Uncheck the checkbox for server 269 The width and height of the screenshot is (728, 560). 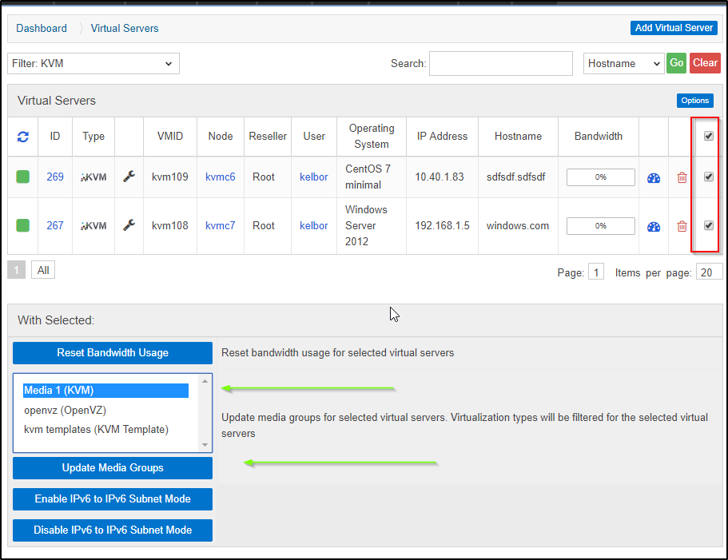pyautogui.click(x=708, y=177)
